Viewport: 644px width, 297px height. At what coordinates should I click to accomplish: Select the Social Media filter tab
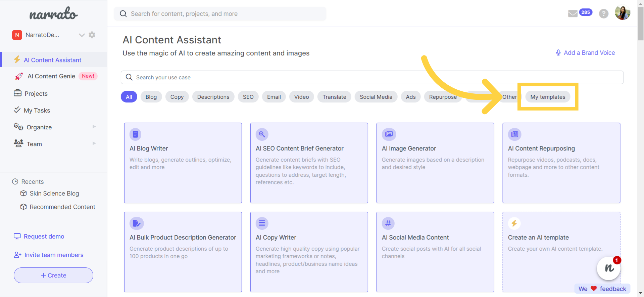tap(376, 97)
